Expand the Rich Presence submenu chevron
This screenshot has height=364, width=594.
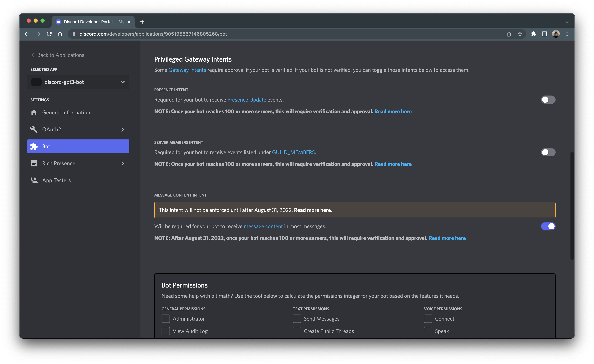click(122, 163)
